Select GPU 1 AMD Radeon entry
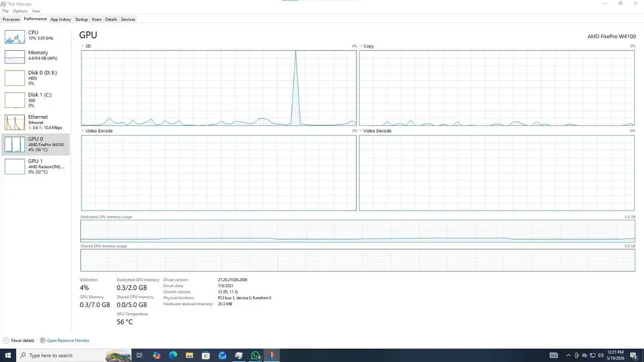 coord(36,167)
